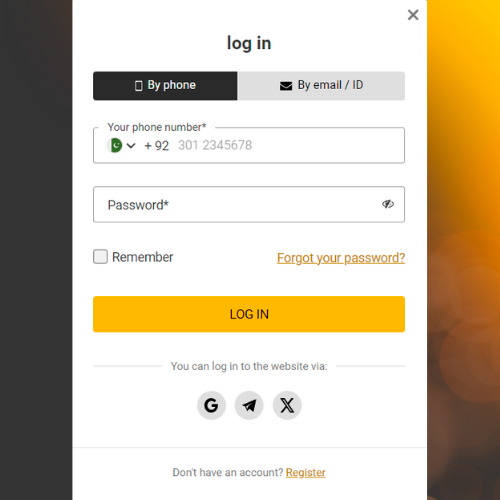Viewport: 500px width, 500px height.
Task: Focus the Password input field
Action: (249, 204)
